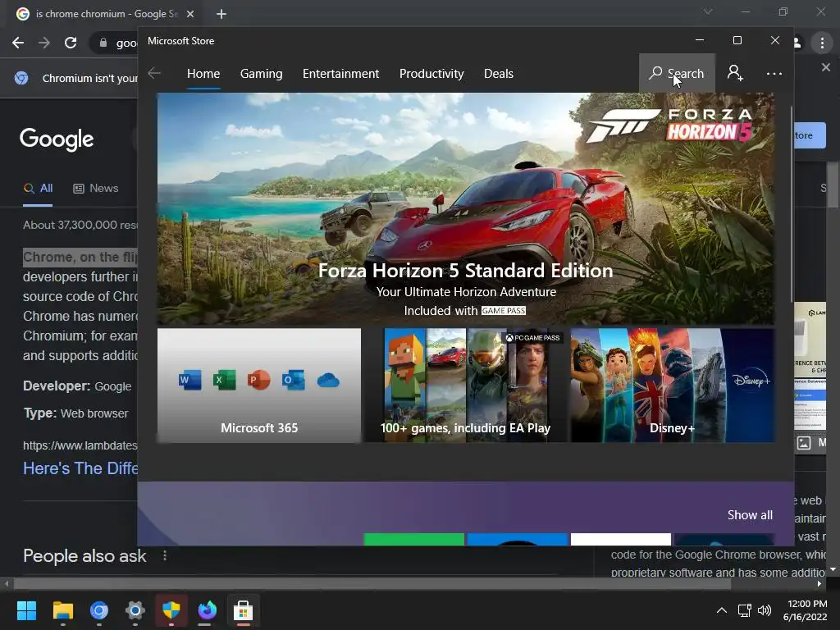Open Settings gear from taskbar

pos(135,610)
